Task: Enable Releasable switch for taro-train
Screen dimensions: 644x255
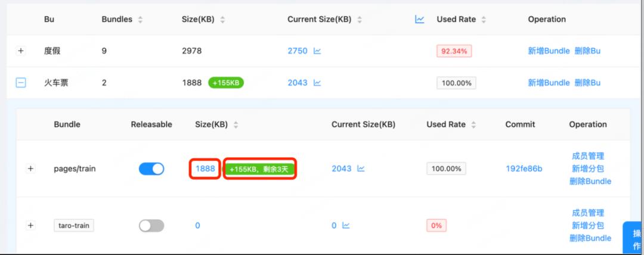Action: pos(151,226)
